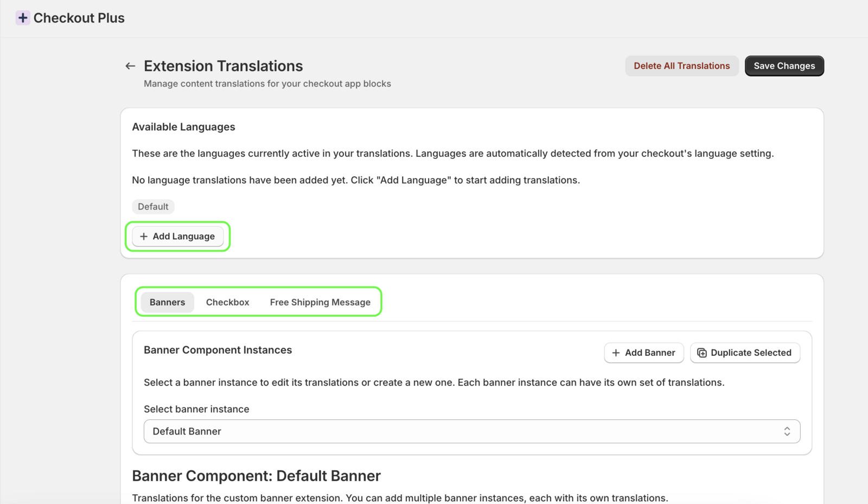Expand the Select banner instance combo box
This screenshot has width=868, height=504.
tap(471, 431)
